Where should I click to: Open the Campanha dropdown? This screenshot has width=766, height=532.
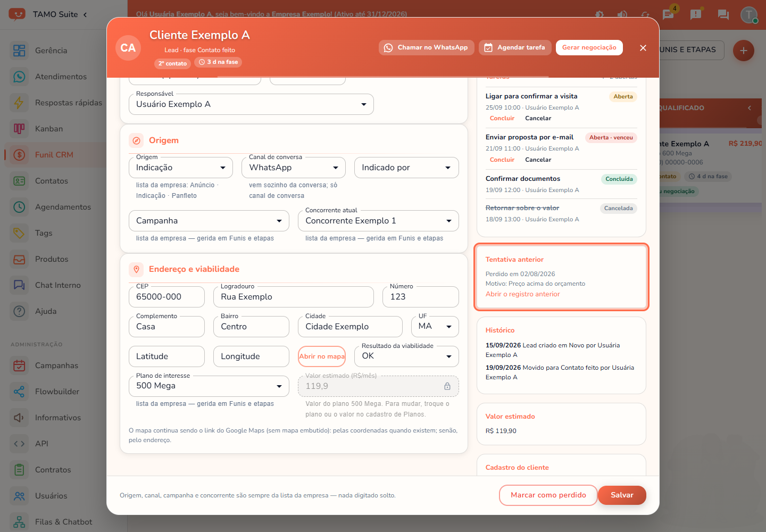click(x=209, y=221)
